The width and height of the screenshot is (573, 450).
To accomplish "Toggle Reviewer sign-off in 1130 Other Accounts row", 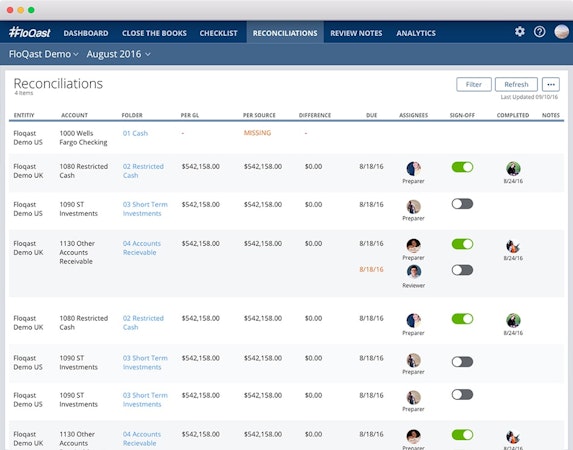I will (462, 270).
